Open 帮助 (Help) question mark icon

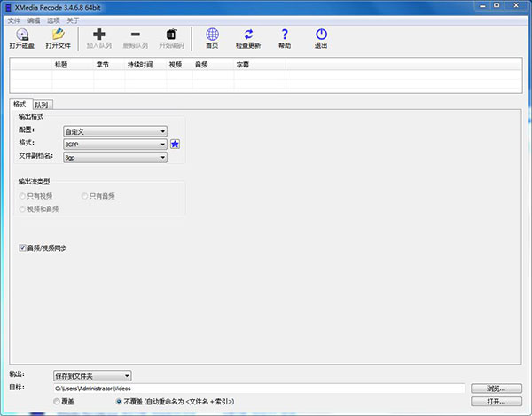coord(284,36)
